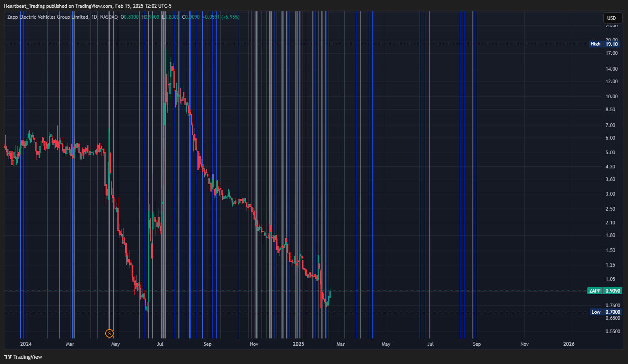Viewport: 628px width, 364px height.
Task: Click the NASDAQ exchange label
Action: 109,17
